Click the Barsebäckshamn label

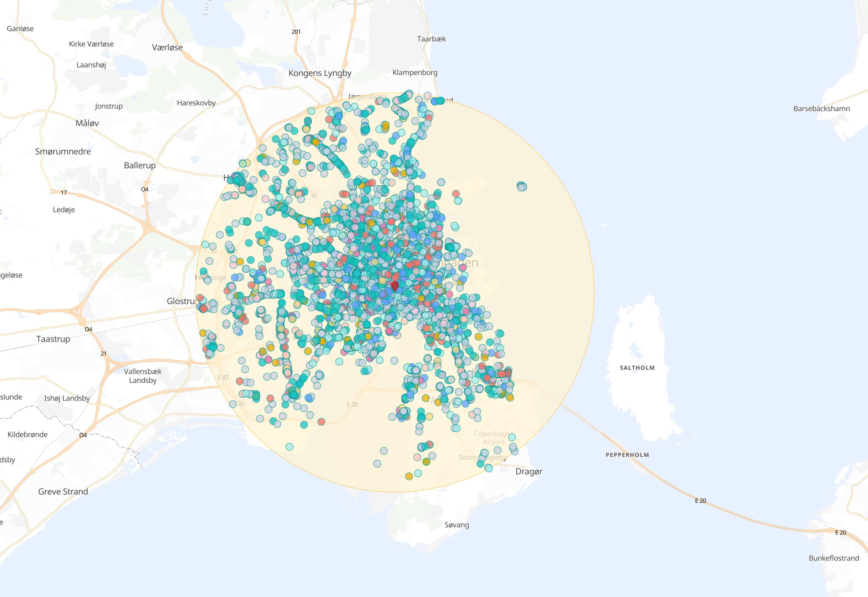tap(821, 108)
